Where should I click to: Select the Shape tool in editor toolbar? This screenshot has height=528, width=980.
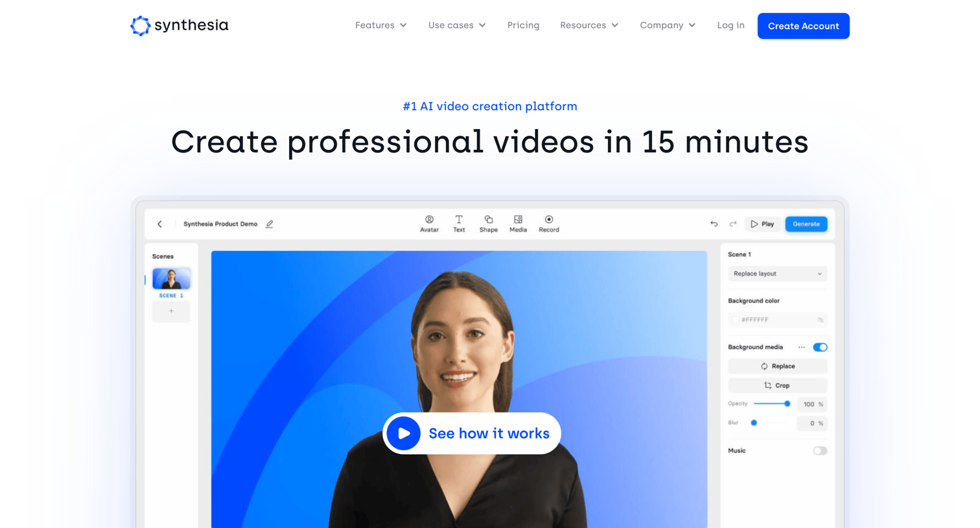coord(489,224)
